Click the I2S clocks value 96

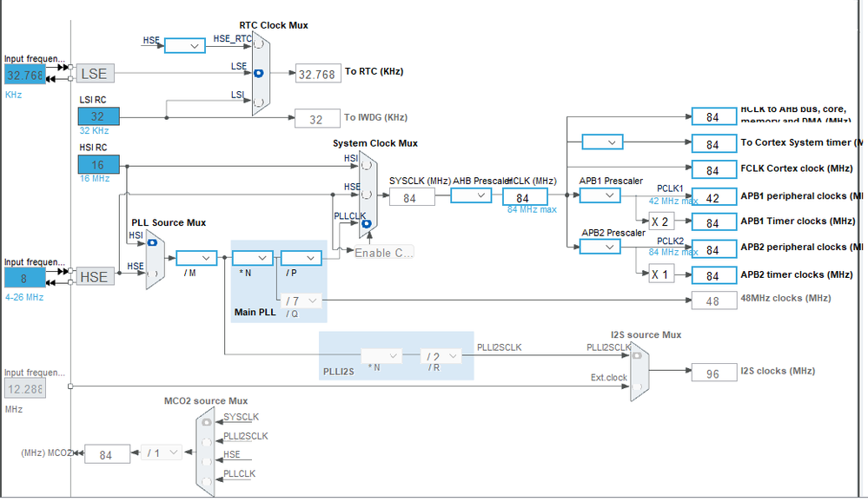click(714, 373)
